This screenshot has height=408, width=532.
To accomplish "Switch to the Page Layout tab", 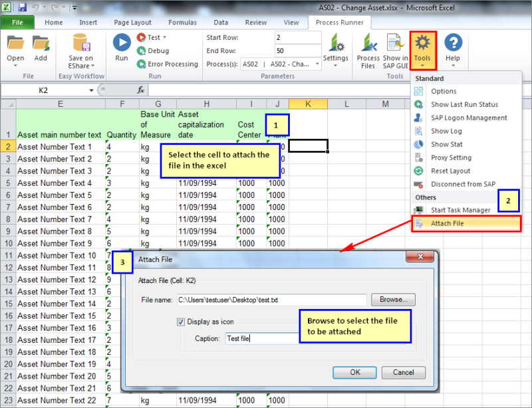I will [132, 23].
